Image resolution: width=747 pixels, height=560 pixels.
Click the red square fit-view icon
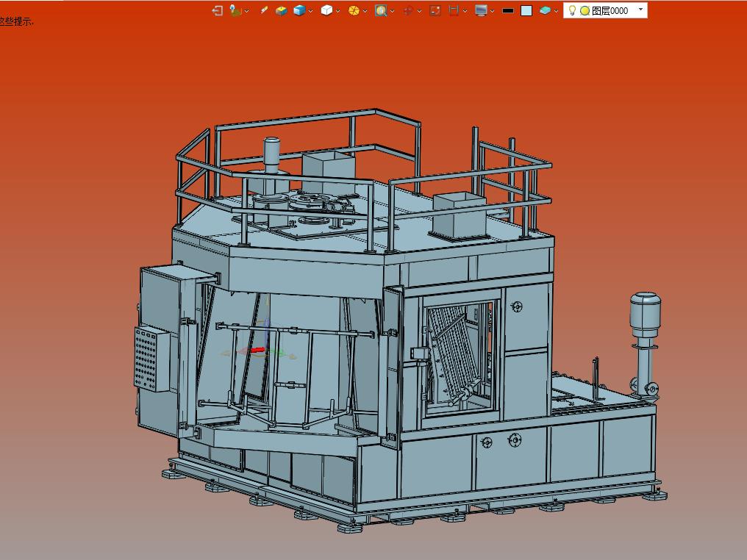pyautogui.click(x=435, y=10)
